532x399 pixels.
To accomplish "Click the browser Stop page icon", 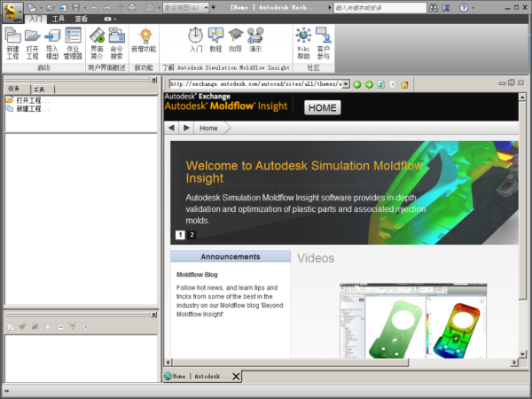I will (x=393, y=84).
